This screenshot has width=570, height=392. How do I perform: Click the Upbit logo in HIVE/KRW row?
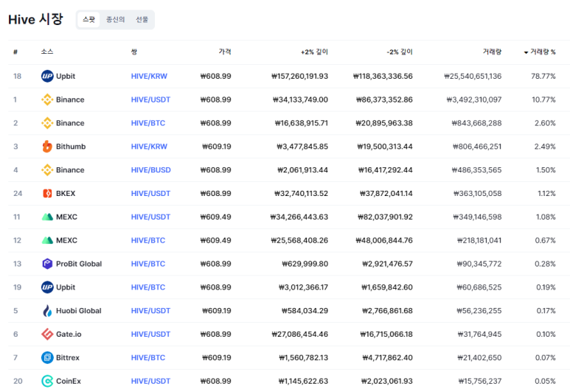(x=47, y=76)
